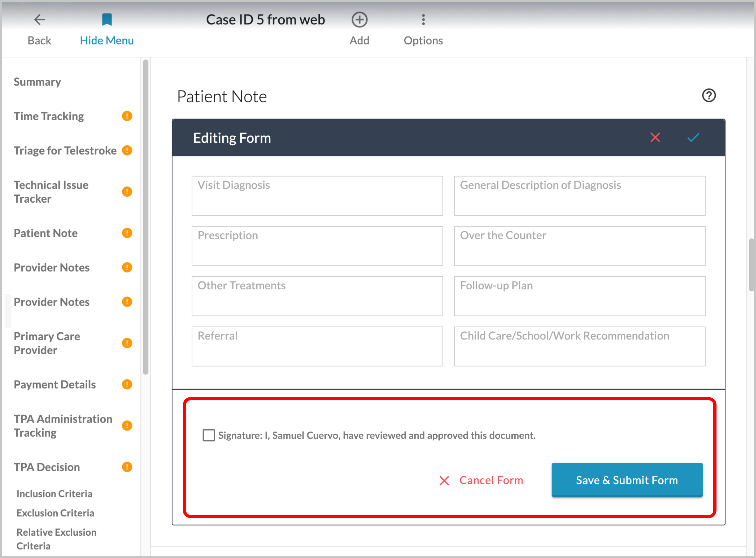Select Inclusion Criteria sub-item

[x=54, y=494]
